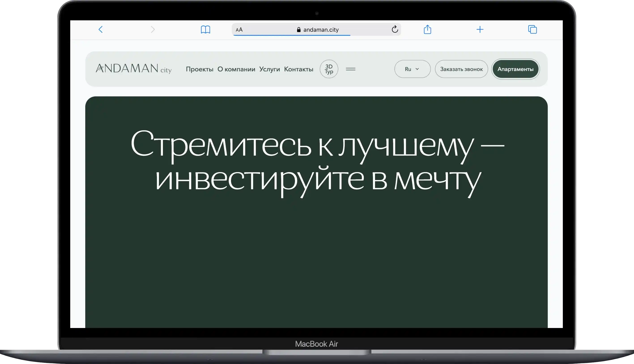Open a new tab with plus icon
This screenshot has width=634, height=364.
click(x=480, y=30)
